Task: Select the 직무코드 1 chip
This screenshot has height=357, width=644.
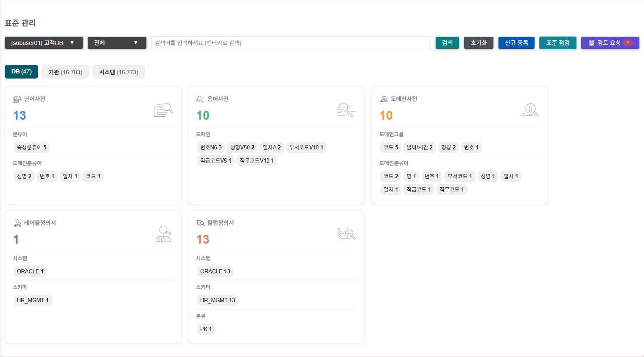Action: point(452,189)
